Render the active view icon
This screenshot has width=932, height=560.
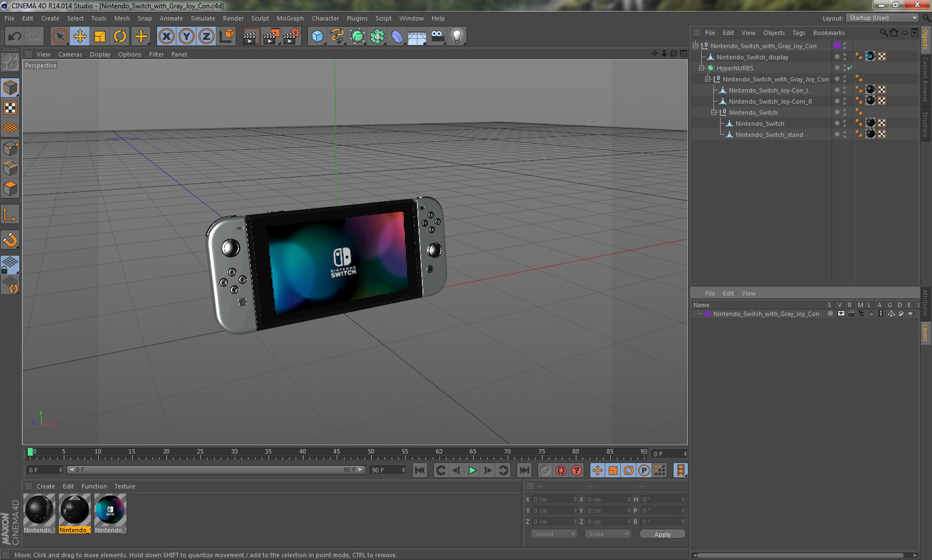(x=251, y=37)
